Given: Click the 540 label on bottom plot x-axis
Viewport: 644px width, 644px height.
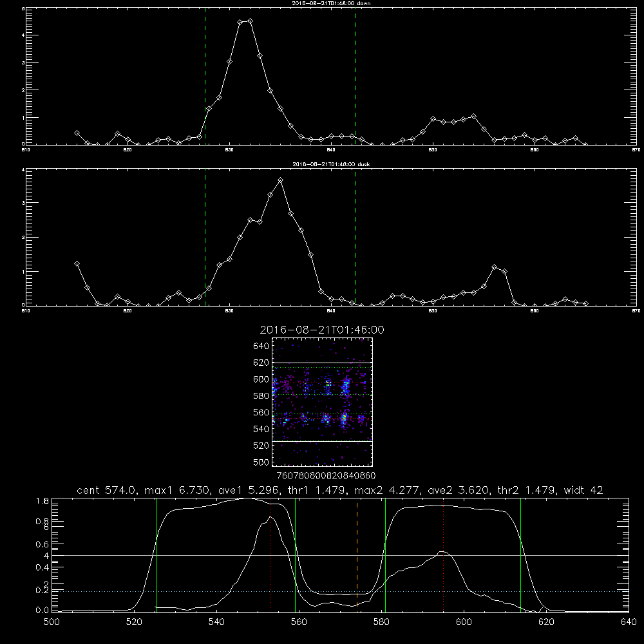Looking at the screenshot, I should [x=216, y=622].
